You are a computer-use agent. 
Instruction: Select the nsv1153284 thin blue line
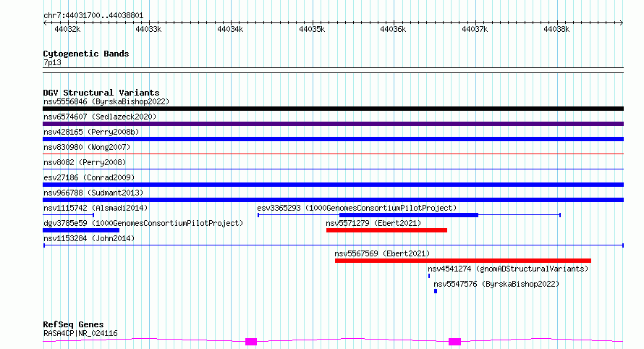tap(333, 245)
